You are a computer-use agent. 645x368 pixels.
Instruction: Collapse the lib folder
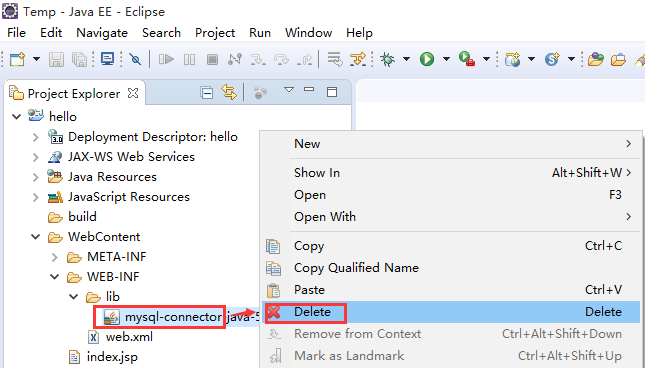(x=74, y=296)
